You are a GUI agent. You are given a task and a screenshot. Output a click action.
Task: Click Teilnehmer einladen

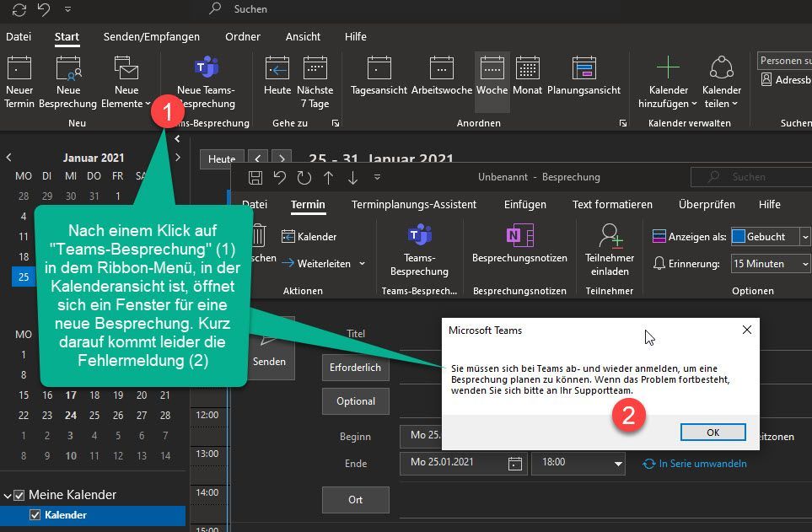(x=610, y=250)
